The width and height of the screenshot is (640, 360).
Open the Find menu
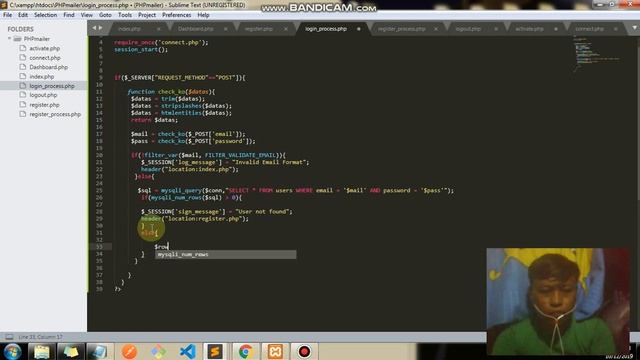[69, 15]
